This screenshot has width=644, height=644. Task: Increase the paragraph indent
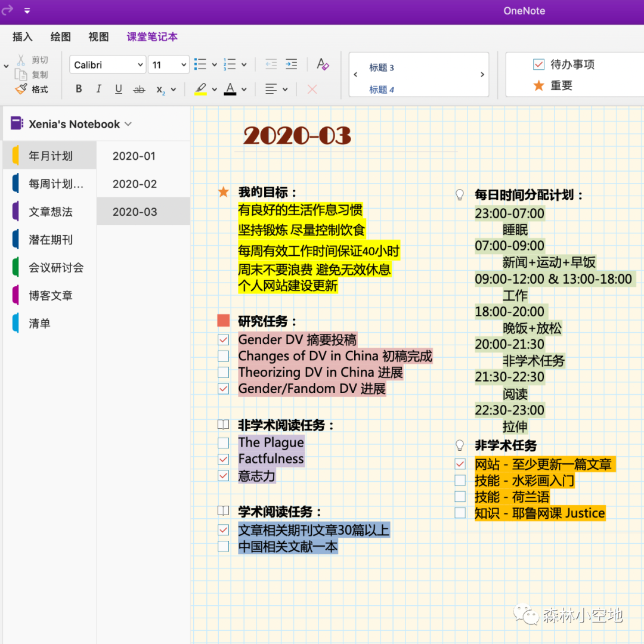[291, 64]
